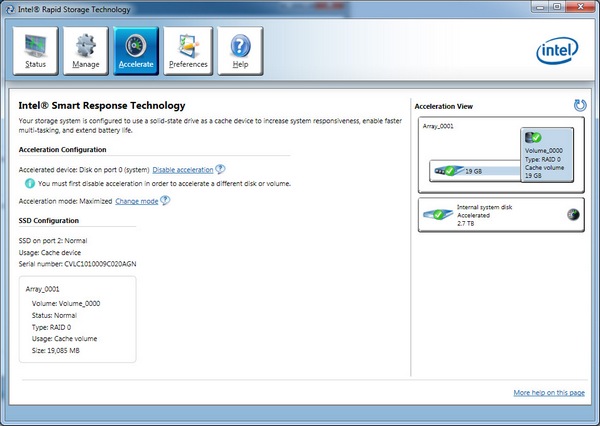
Task: Select the Array_0001 SSD configuration box
Action: coord(77,319)
